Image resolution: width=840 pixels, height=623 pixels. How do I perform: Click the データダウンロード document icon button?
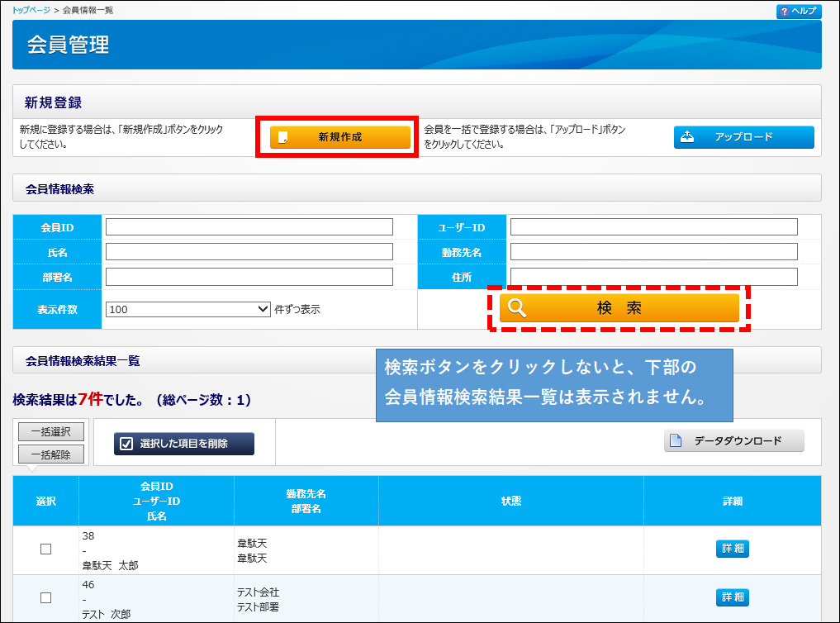click(733, 440)
